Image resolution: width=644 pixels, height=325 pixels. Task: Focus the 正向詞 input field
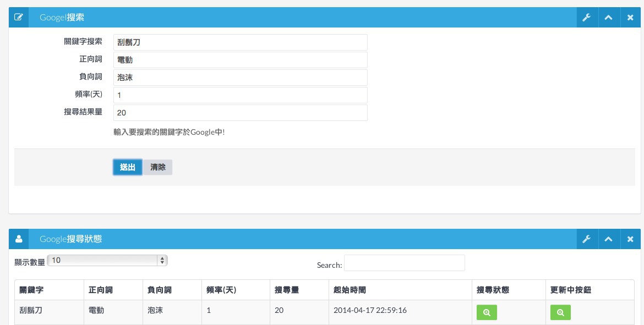[241, 60]
